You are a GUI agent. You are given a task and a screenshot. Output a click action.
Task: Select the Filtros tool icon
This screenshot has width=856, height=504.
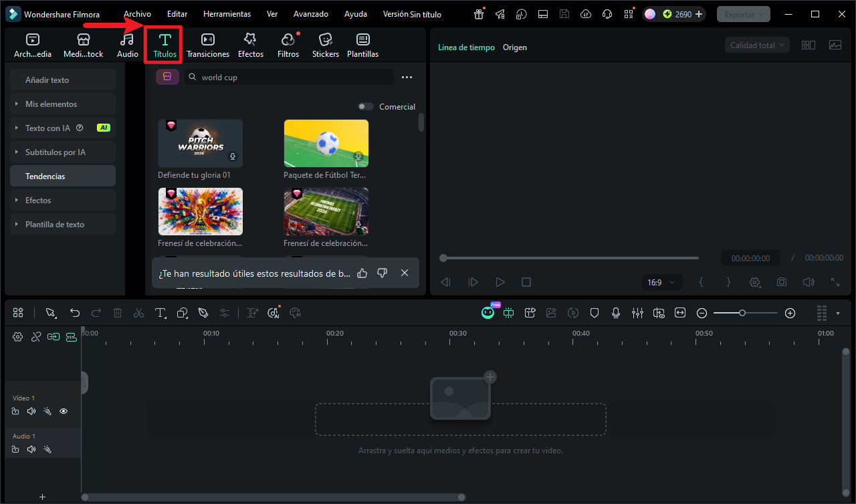288,45
